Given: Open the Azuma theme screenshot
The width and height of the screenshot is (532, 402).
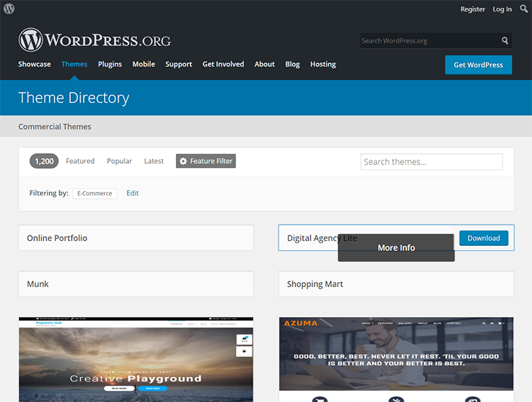Looking at the screenshot, I should tap(397, 359).
